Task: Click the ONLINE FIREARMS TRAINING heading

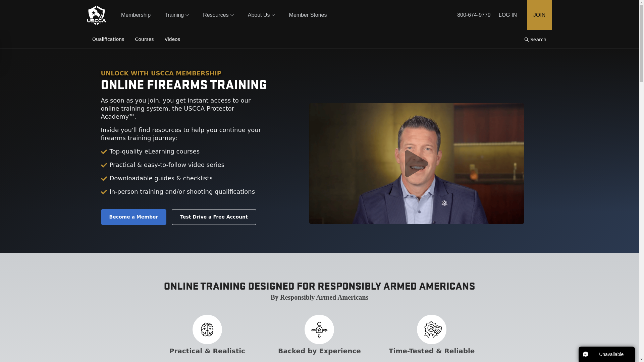Action: [x=184, y=85]
